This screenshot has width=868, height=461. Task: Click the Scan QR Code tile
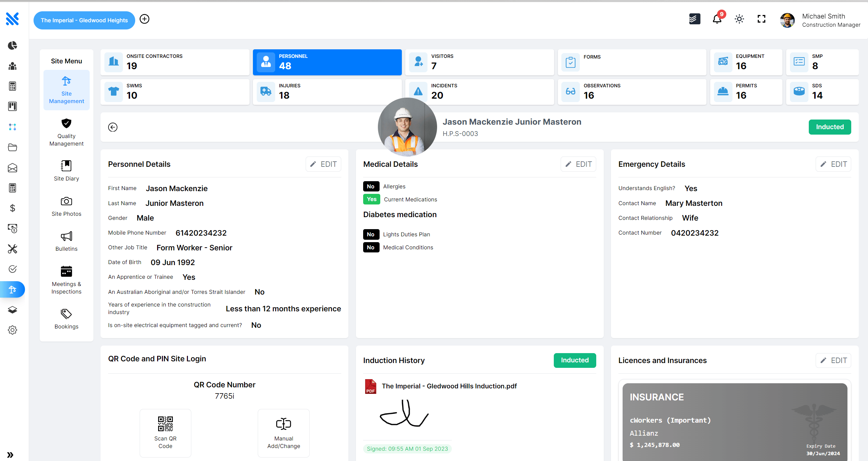(x=165, y=433)
